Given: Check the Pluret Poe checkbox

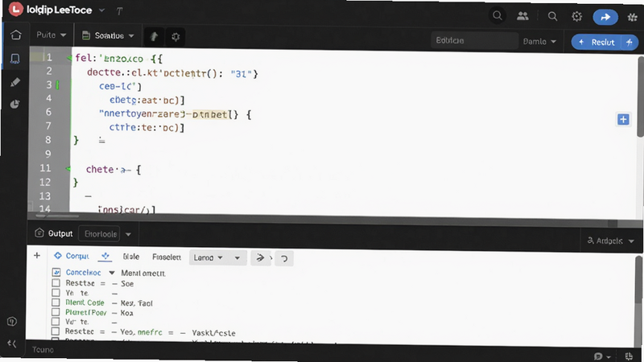Looking at the screenshot, I should click(56, 312).
